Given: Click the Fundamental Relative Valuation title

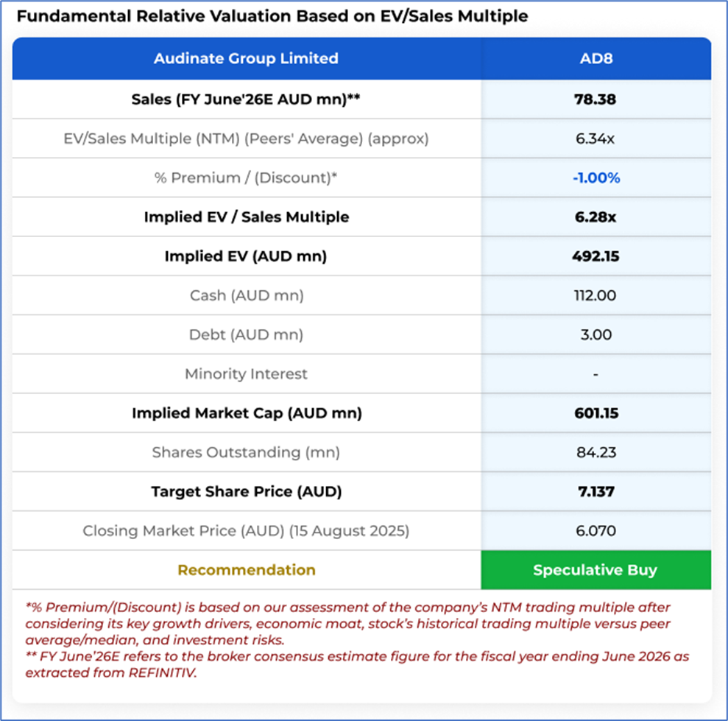Looking at the screenshot, I should pos(272,16).
